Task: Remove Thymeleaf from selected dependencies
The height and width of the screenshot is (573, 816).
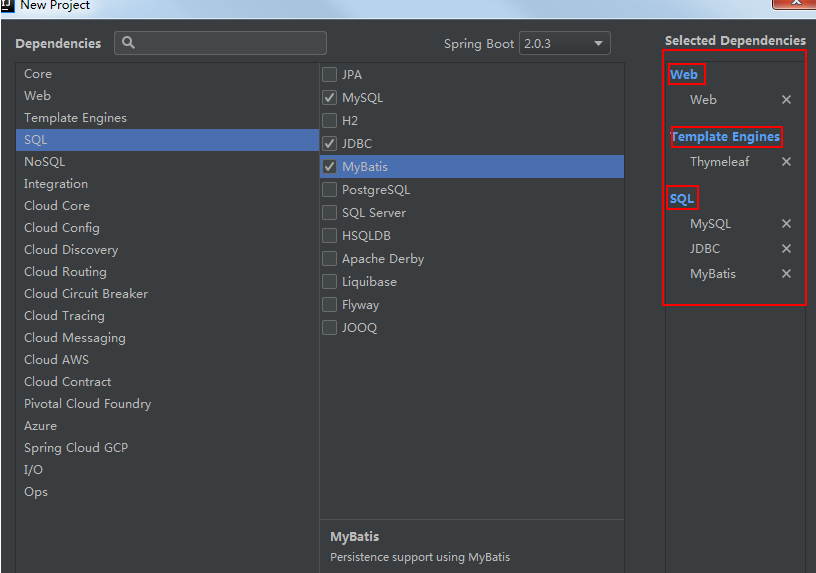Action: click(786, 162)
